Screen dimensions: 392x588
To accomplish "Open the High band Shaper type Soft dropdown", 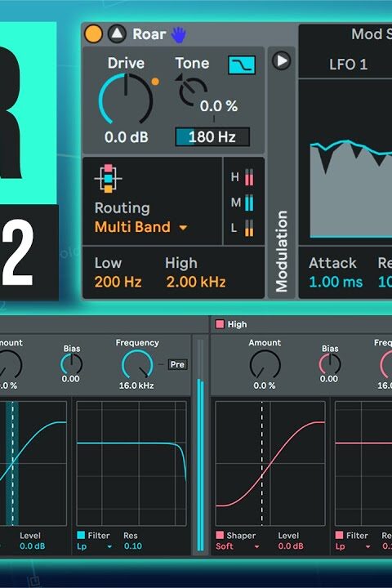I will click(x=238, y=546).
